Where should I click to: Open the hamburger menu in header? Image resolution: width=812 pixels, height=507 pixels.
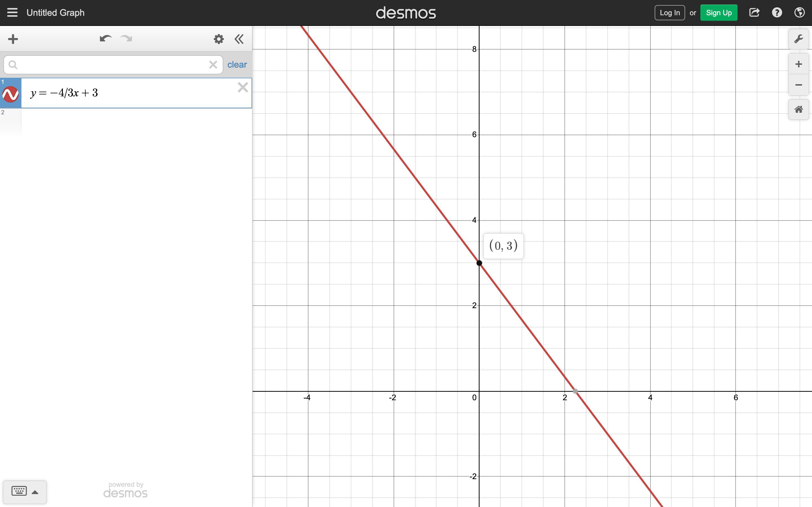click(12, 13)
